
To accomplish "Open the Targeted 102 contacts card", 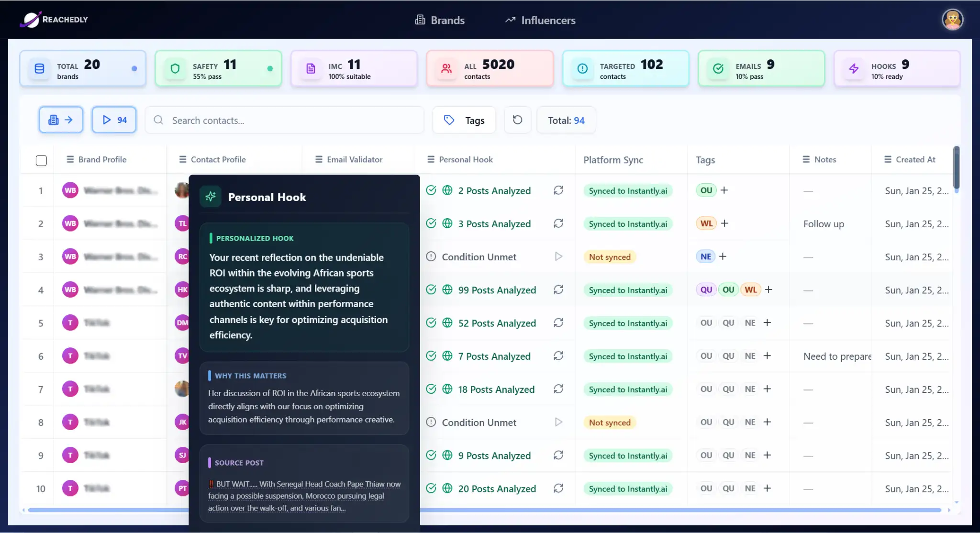I will 626,69.
